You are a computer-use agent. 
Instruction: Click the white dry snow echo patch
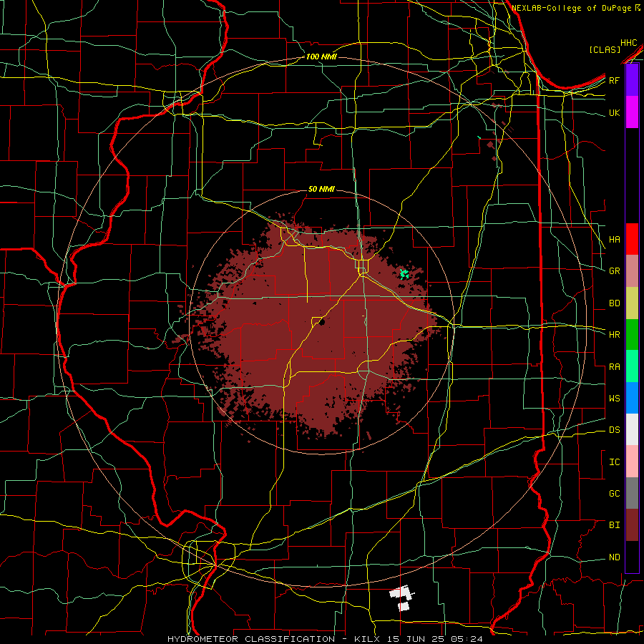(401, 597)
